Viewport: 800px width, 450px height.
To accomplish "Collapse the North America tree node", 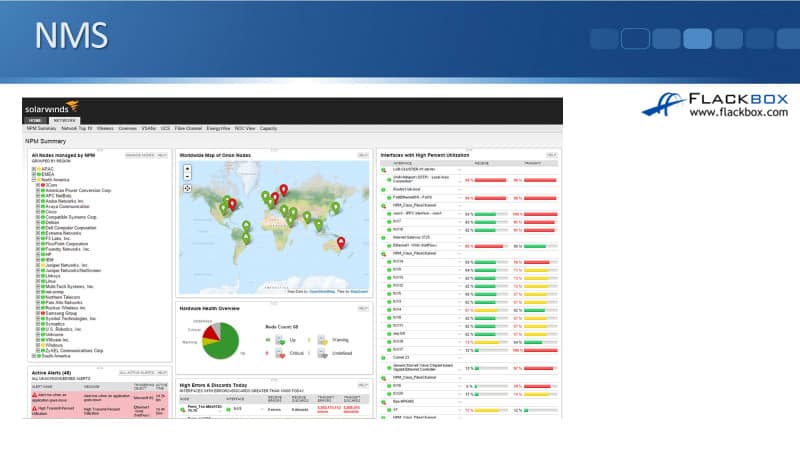I will pyautogui.click(x=35, y=180).
